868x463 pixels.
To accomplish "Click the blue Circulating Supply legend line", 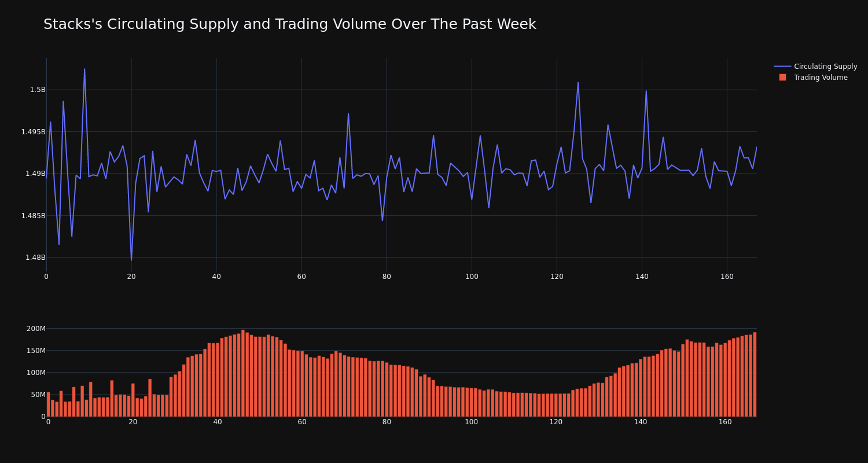I will pyautogui.click(x=782, y=67).
